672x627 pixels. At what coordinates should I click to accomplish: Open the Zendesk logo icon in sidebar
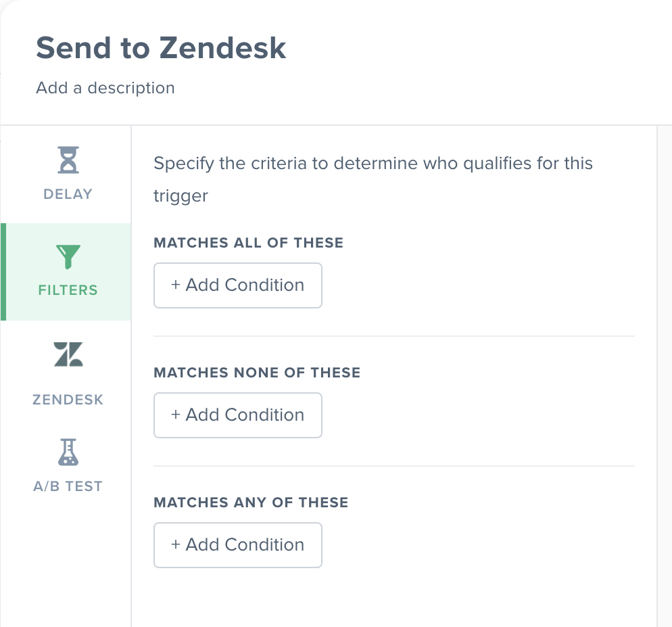(68, 354)
